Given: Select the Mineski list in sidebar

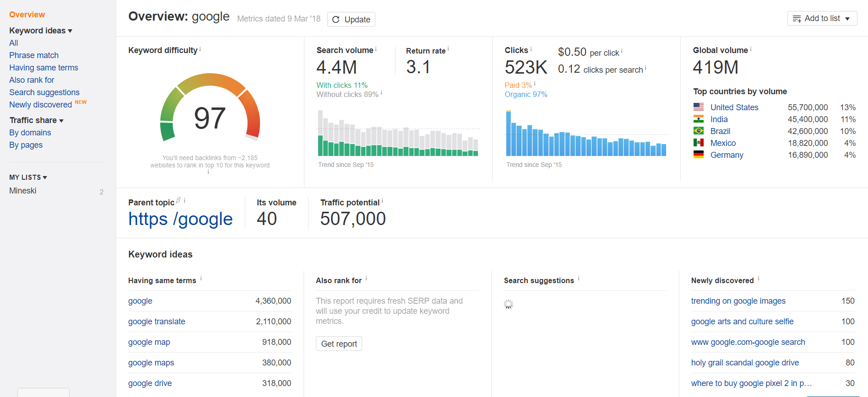Looking at the screenshot, I should [23, 191].
